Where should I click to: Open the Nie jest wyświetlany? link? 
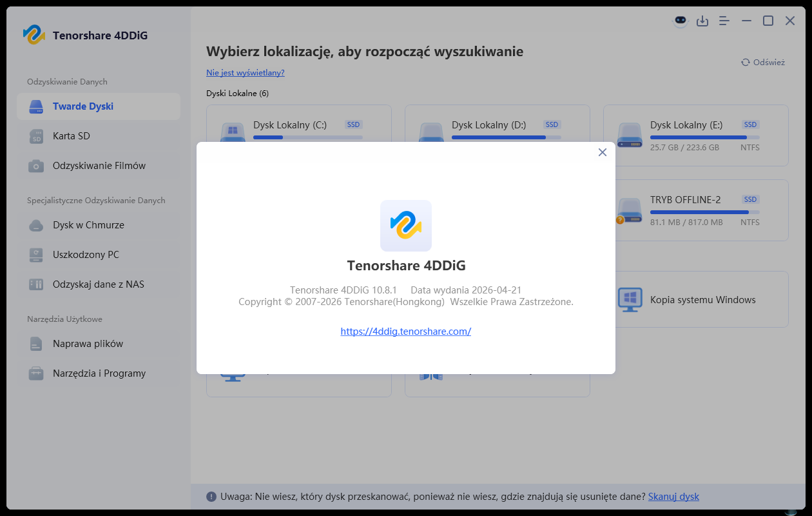(x=246, y=73)
